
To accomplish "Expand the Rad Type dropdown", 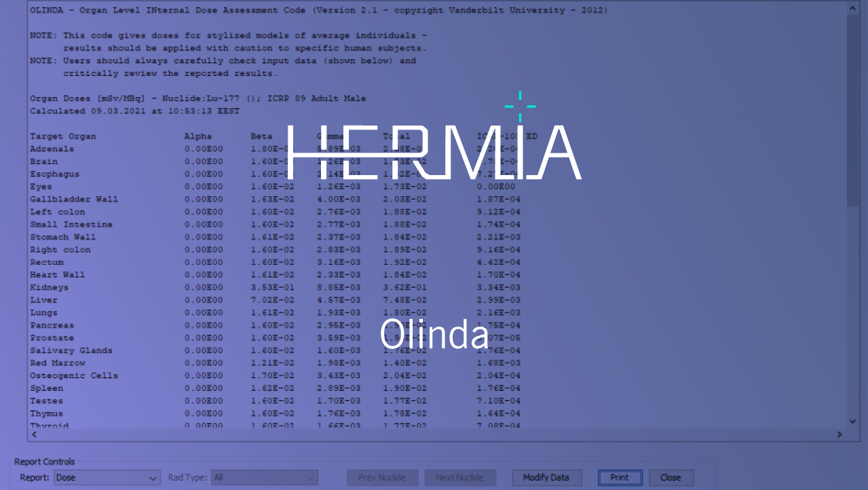I will click(264, 478).
